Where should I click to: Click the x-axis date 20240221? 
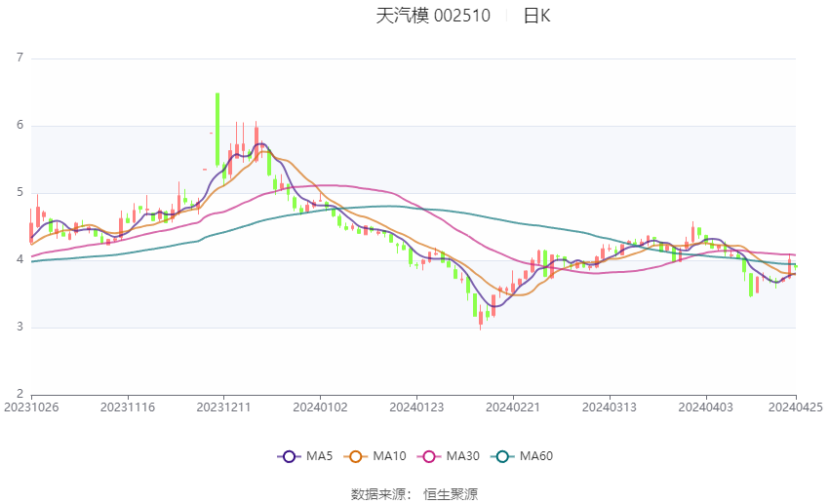(513, 407)
